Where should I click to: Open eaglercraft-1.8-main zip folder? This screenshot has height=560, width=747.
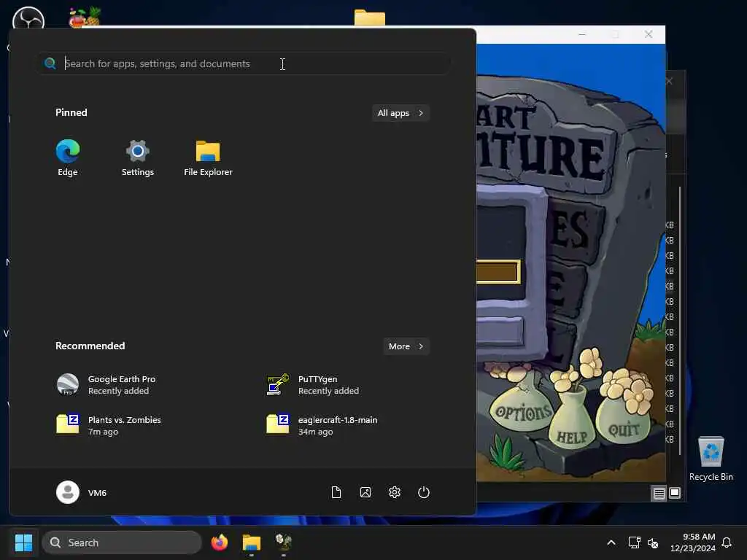(322, 425)
